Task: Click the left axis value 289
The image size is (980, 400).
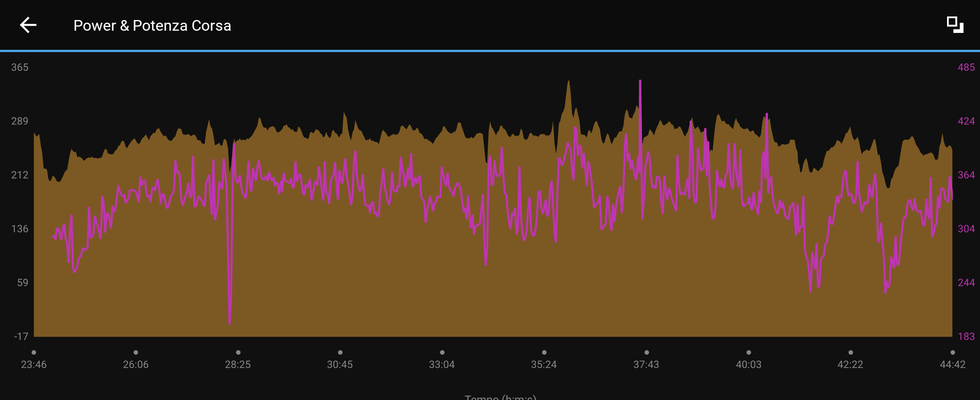Action: (20, 121)
